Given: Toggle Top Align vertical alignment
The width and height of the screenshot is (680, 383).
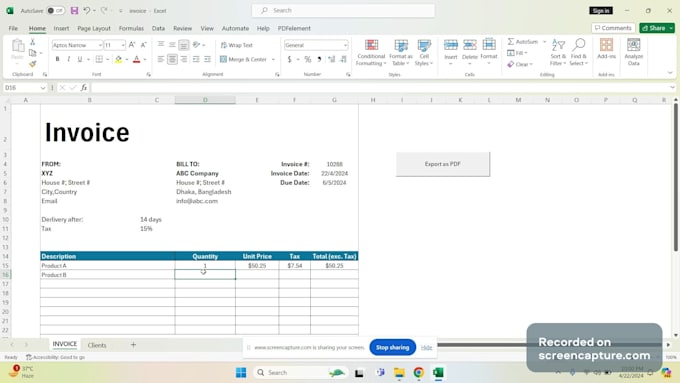Looking at the screenshot, I should [x=161, y=45].
